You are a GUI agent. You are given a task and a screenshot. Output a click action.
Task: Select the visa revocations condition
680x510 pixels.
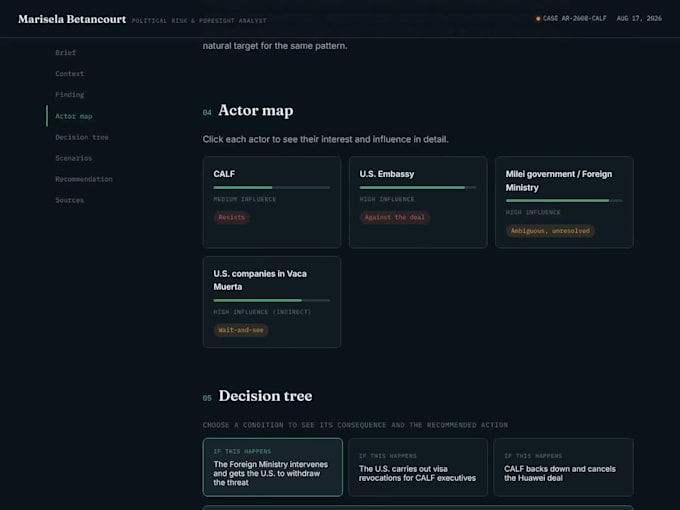pyautogui.click(x=418, y=467)
